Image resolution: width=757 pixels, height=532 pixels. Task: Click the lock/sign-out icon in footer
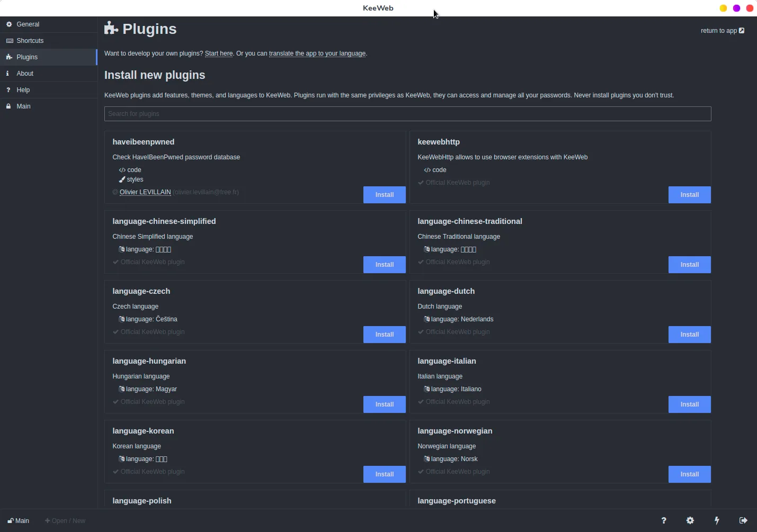(743, 521)
